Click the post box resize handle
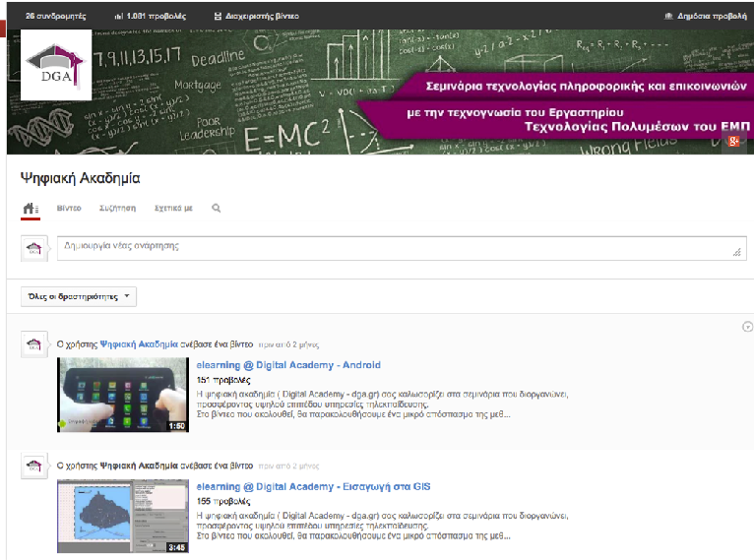 coord(736,252)
